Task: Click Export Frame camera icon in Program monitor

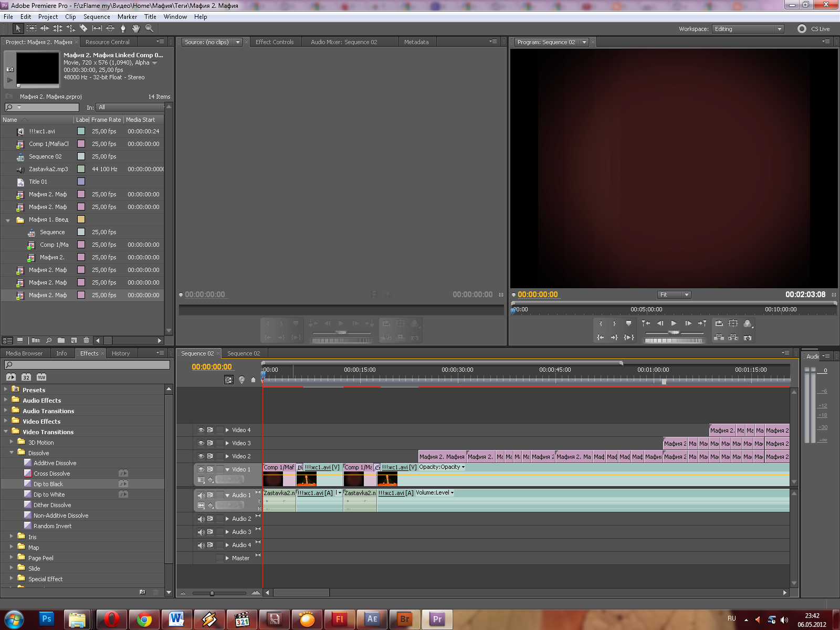Action: (x=748, y=338)
